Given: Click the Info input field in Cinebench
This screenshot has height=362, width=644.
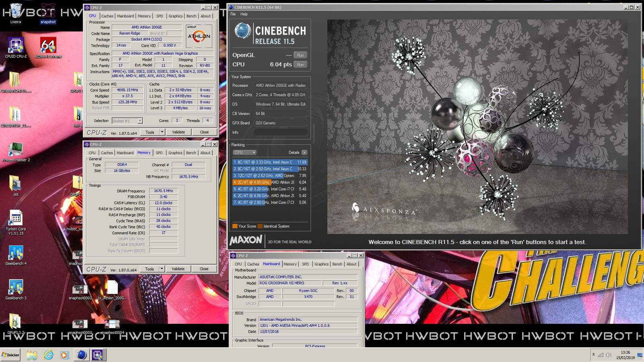Looking at the screenshot, I should (x=281, y=132).
